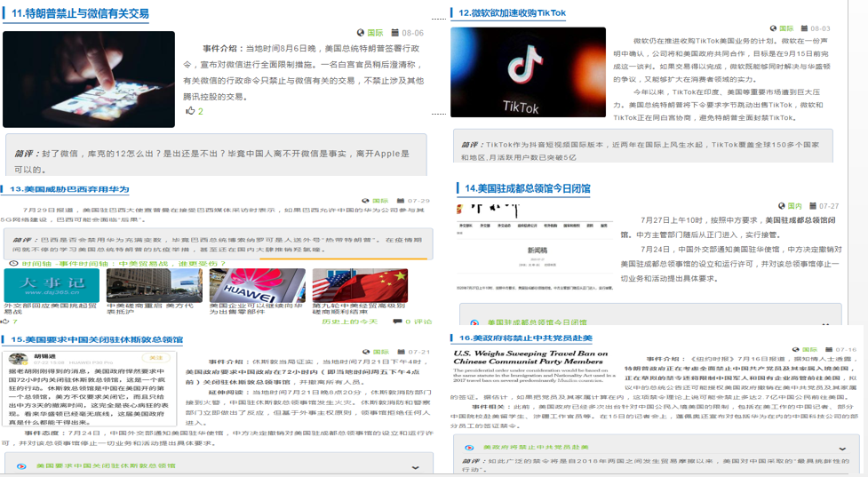Open 国内 category in article 14
This screenshot has height=477, width=868.
click(795, 206)
